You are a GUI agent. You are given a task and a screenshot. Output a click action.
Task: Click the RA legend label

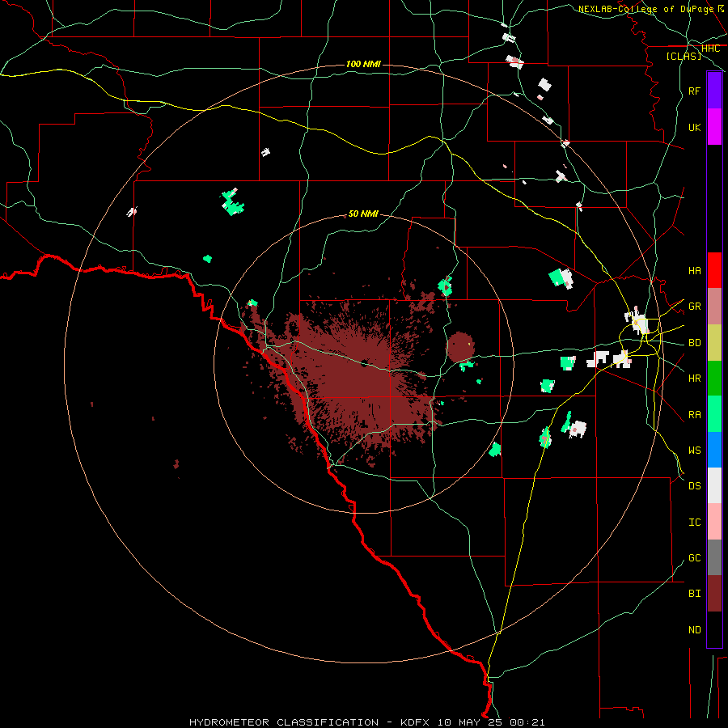pos(694,414)
